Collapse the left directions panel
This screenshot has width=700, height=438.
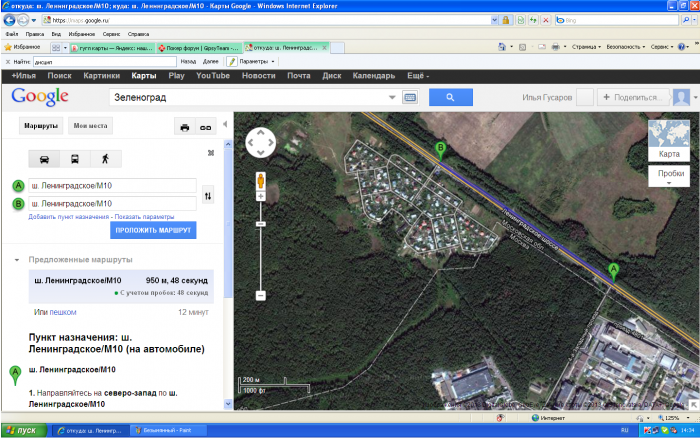click(225, 124)
